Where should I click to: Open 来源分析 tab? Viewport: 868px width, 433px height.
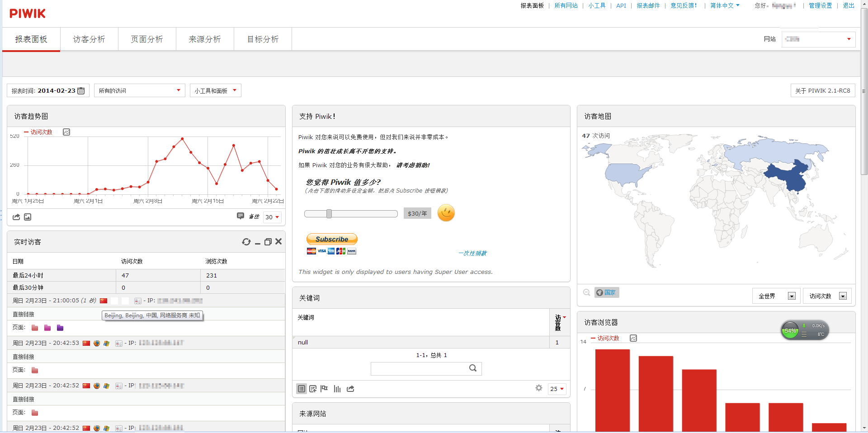point(205,39)
